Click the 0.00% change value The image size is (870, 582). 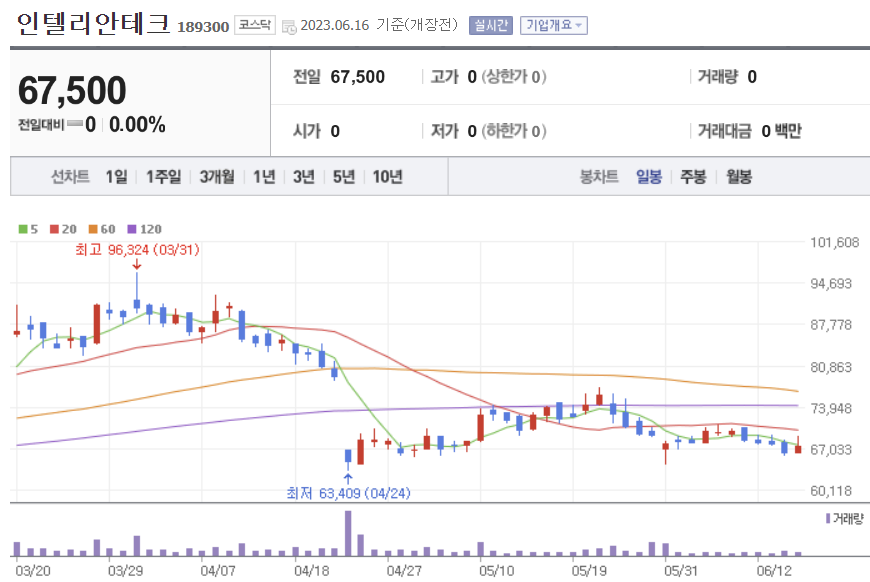click(x=137, y=125)
